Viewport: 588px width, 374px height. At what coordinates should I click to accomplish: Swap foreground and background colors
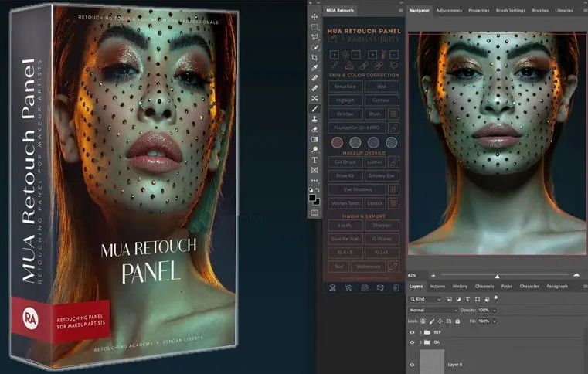click(318, 190)
